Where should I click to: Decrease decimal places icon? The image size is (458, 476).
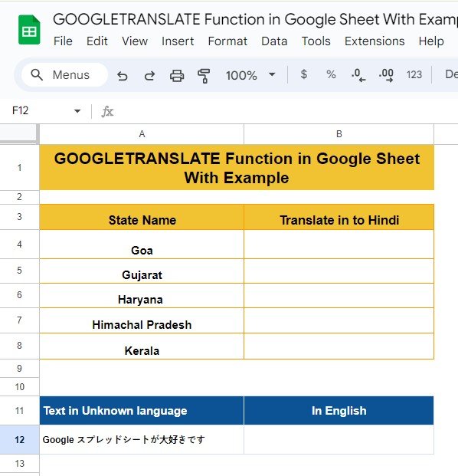coord(358,75)
